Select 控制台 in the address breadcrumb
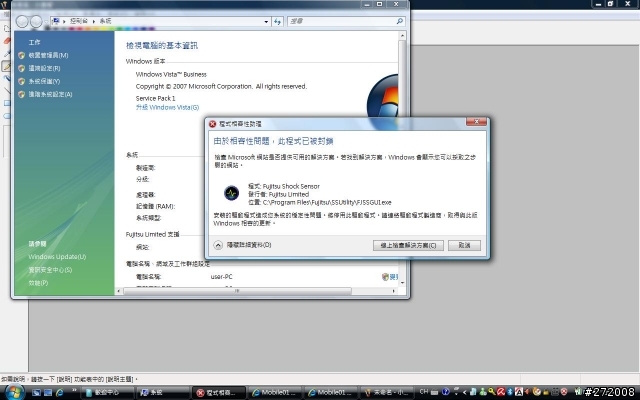 [79, 21]
